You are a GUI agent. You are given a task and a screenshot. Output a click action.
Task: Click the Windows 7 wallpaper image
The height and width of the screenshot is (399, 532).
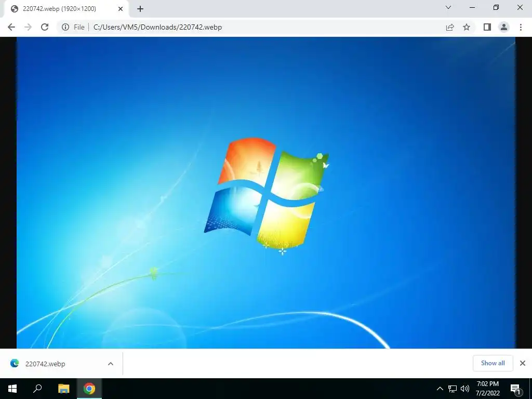click(x=266, y=193)
